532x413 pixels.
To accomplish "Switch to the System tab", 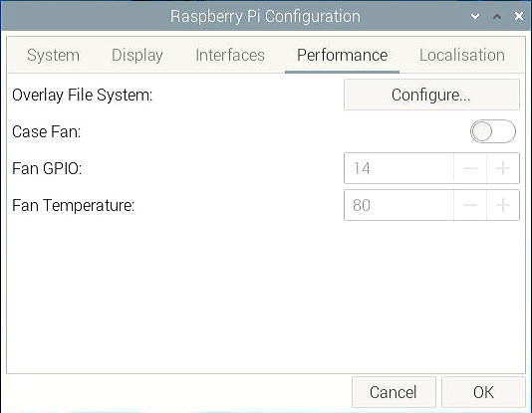I will [x=53, y=55].
